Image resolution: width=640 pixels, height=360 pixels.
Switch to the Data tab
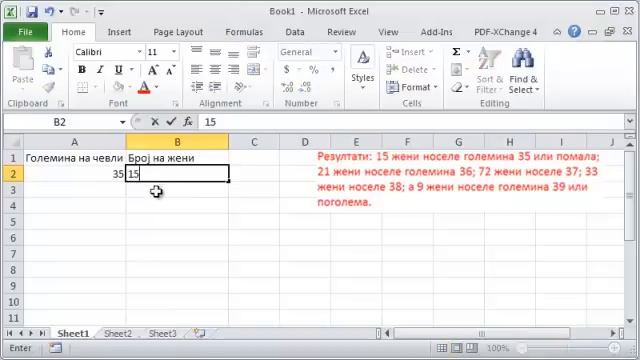tap(295, 32)
